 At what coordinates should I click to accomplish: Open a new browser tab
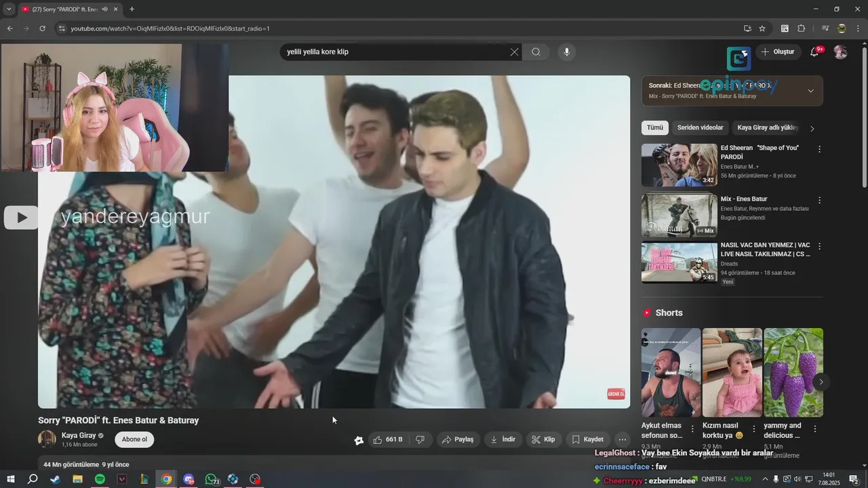[132, 9]
